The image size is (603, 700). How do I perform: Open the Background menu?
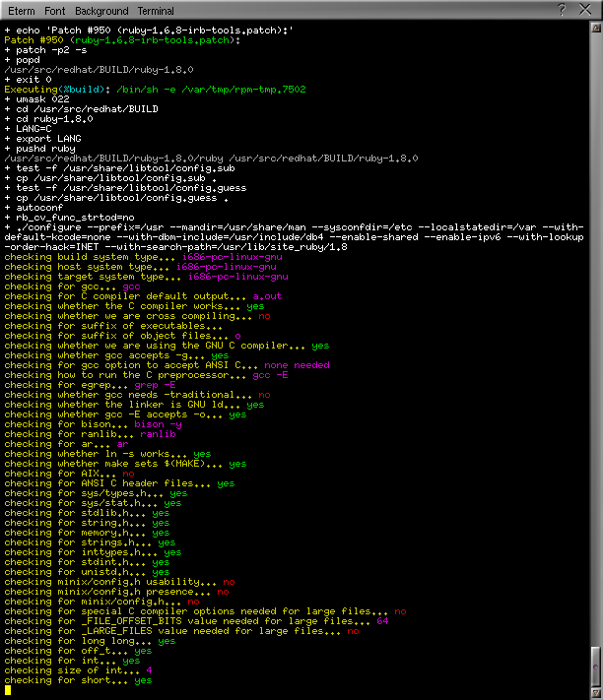101,11
